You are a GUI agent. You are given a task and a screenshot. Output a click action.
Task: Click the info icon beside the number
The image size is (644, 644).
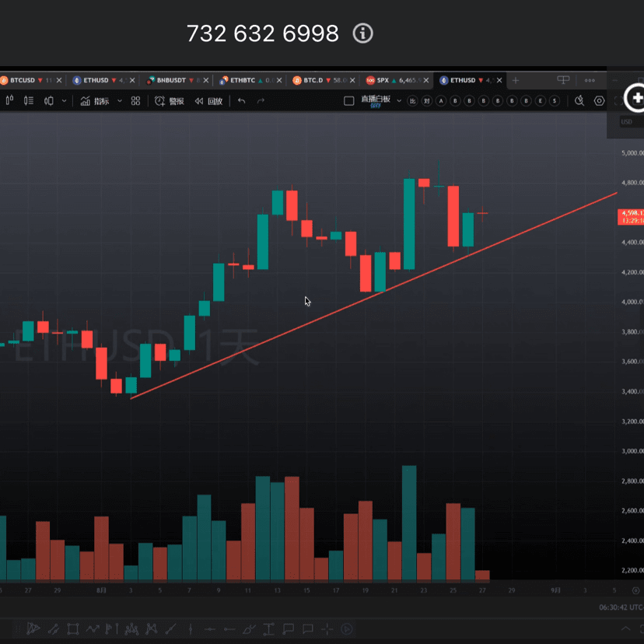click(x=363, y=33)
